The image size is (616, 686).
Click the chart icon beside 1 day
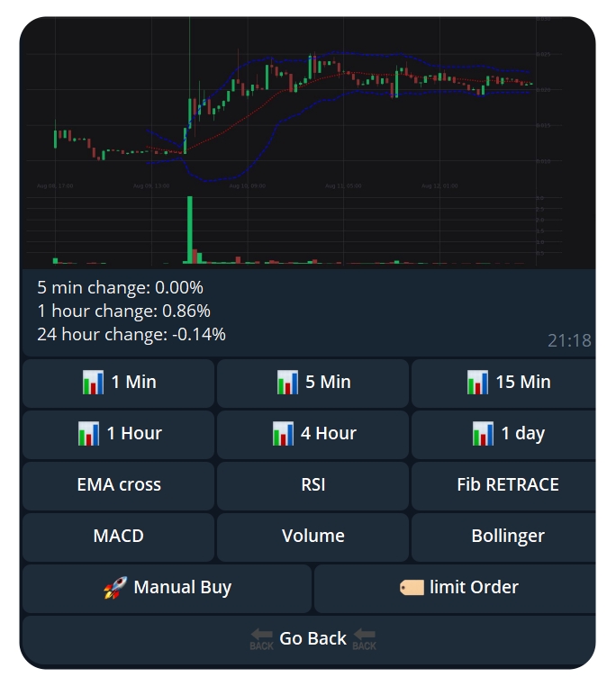point(483,434)
